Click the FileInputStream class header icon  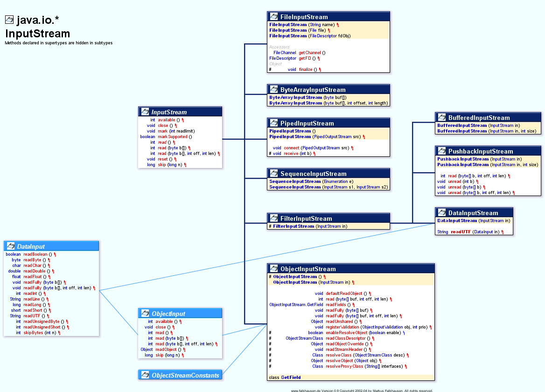tap(273, 15)
